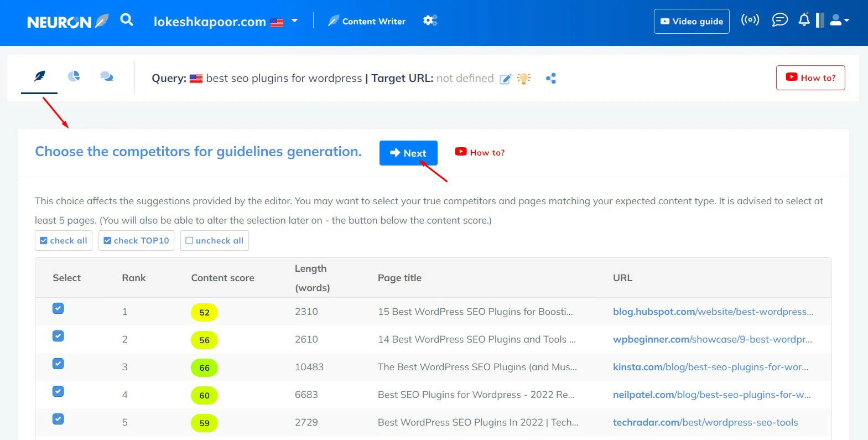Viewport: 868px width, 440px height.
Task: Switch to the pie chart analysis tab
Action: (x=74, y=76)
